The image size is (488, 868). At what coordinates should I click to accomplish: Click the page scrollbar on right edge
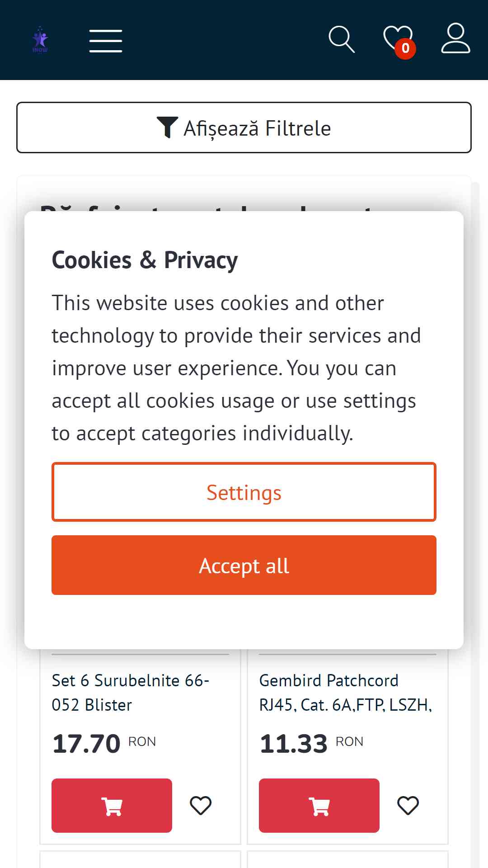475,524
